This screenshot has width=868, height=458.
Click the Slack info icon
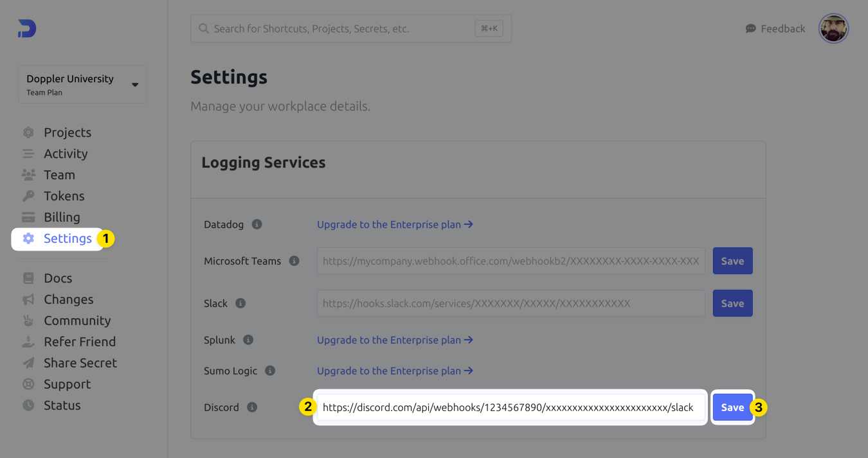click(x=240, y=303)
